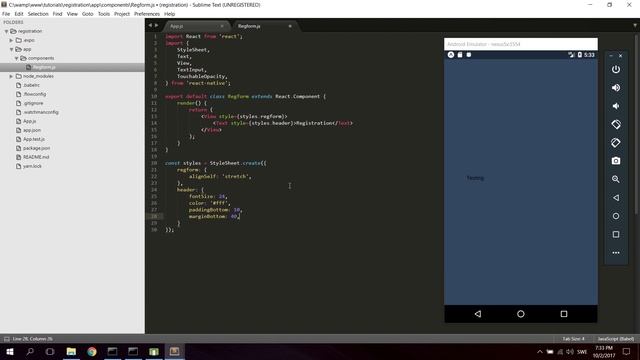Open tab list dropdown at editor right
This screenshot has height=360, width=640.
click(x=635, y=25)
